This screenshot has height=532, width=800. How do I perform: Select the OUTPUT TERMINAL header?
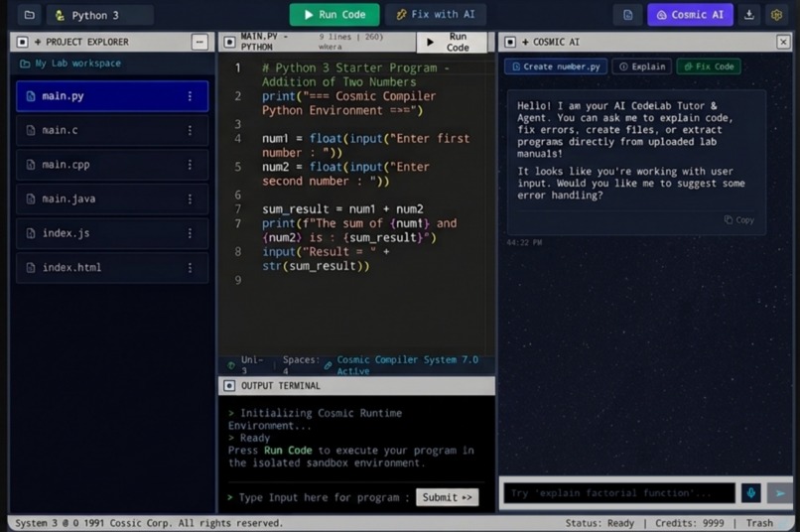[x=281, y=386]
